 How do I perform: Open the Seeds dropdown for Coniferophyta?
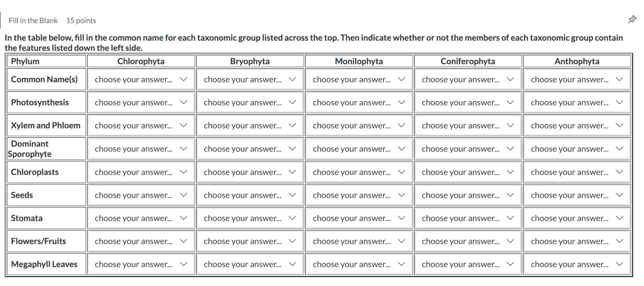(467, 195)
